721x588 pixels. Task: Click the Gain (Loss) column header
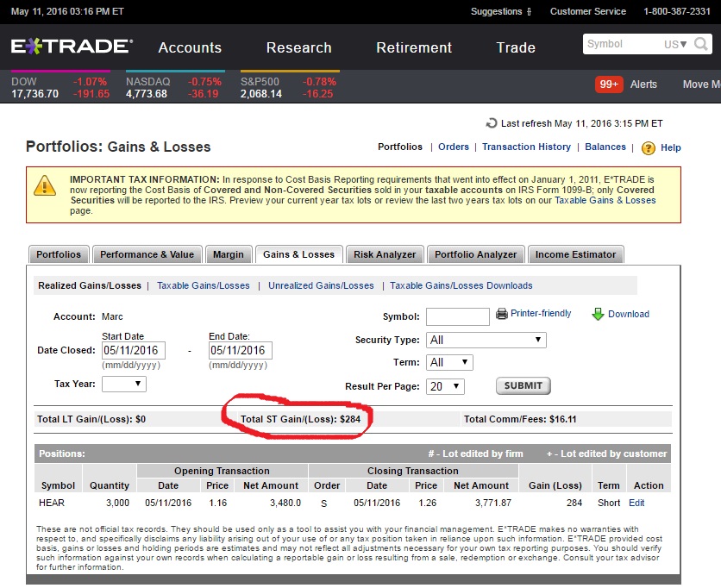pyautogui.click(x=555, y=485)
